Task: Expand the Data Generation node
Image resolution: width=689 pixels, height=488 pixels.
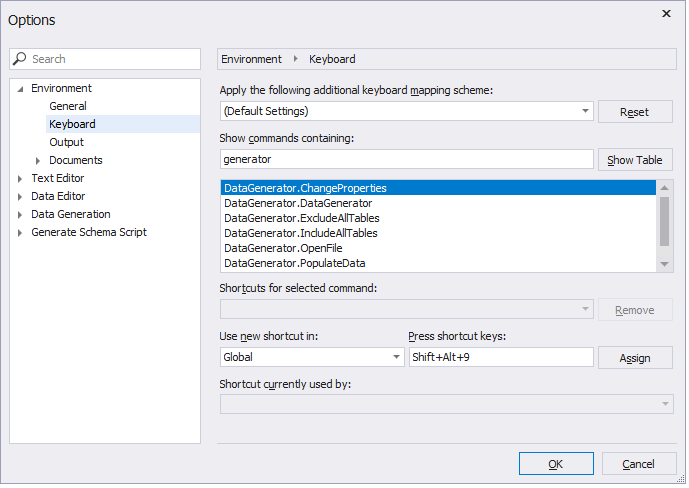Action: (20, 214)
